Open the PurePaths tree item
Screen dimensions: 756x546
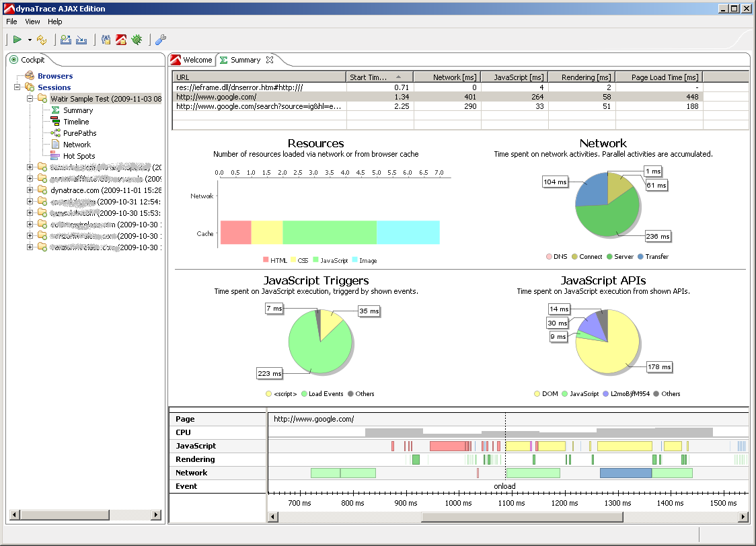pos(79,133)
